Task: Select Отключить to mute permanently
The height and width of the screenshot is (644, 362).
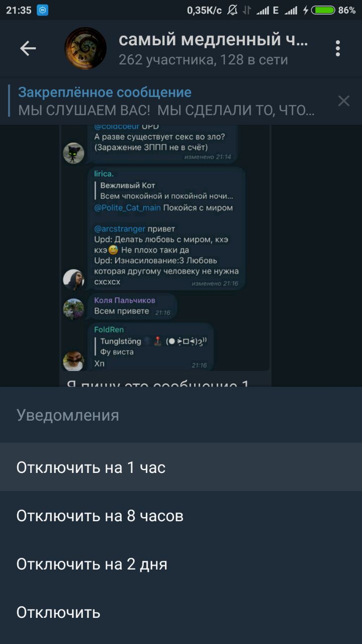Action: [x=181, y=612]
